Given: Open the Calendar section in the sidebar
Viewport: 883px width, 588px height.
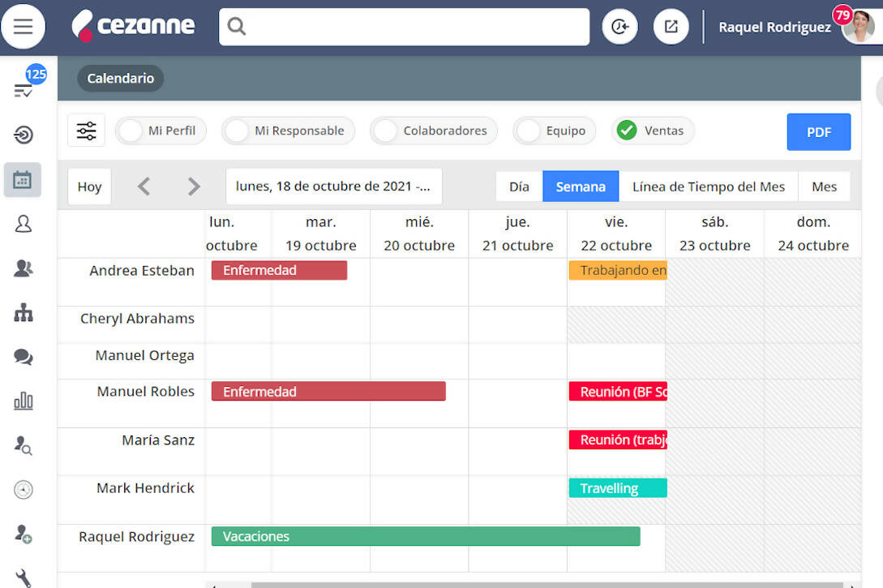Looking at the screenshot, I should (22, 179).
